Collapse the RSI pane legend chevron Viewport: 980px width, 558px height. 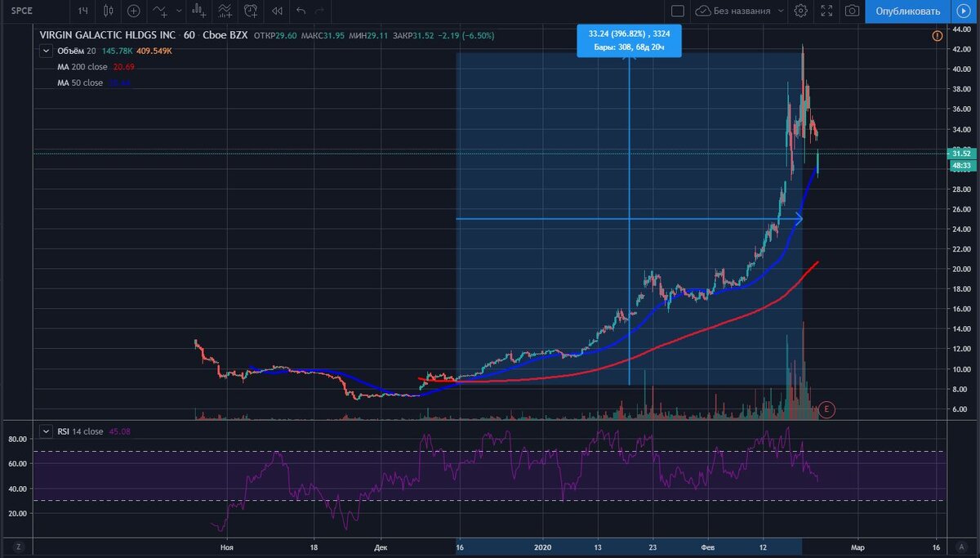click(45, 431)
